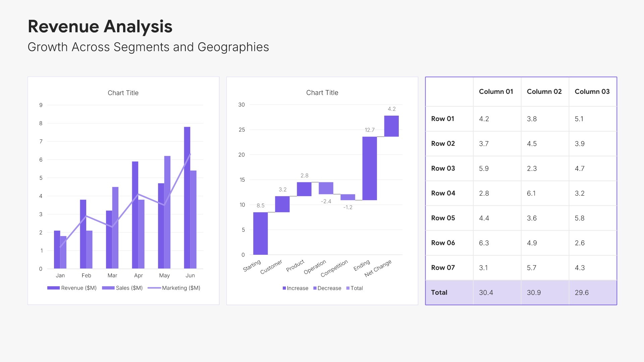644x362 pixels.
Task: Click the Row 04 label cell
Action: (x=443, y=193)
